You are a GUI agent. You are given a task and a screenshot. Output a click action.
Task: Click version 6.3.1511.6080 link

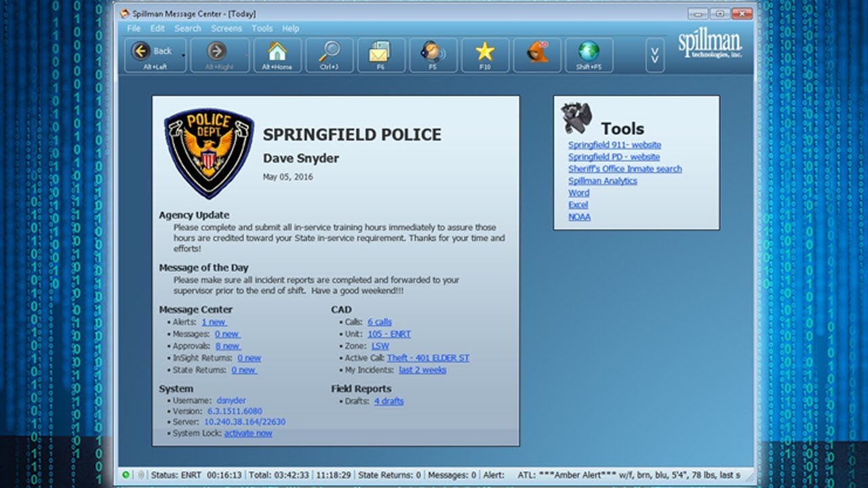click(x=235, y=411)
